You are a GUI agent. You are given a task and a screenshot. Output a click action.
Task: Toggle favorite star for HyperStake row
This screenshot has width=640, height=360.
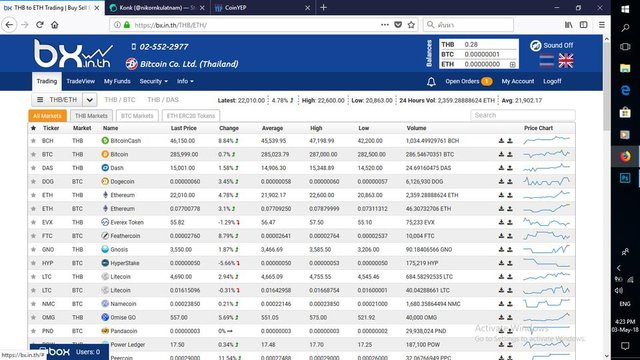[x=33, y=263]
